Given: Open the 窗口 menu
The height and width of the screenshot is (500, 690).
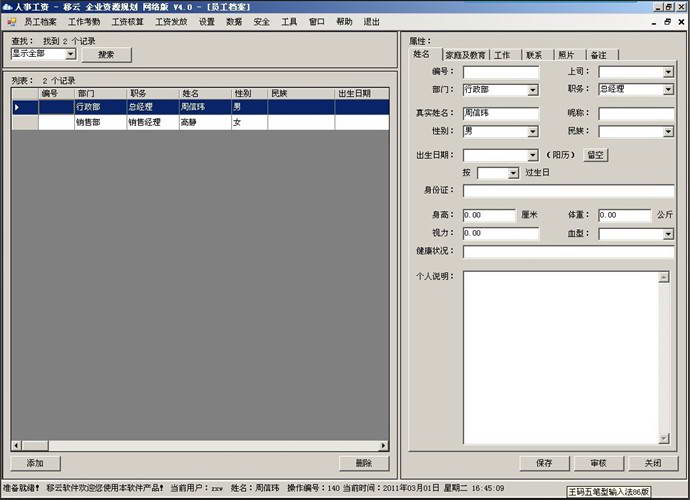Looking at the screenshot, I should [316, 22].
